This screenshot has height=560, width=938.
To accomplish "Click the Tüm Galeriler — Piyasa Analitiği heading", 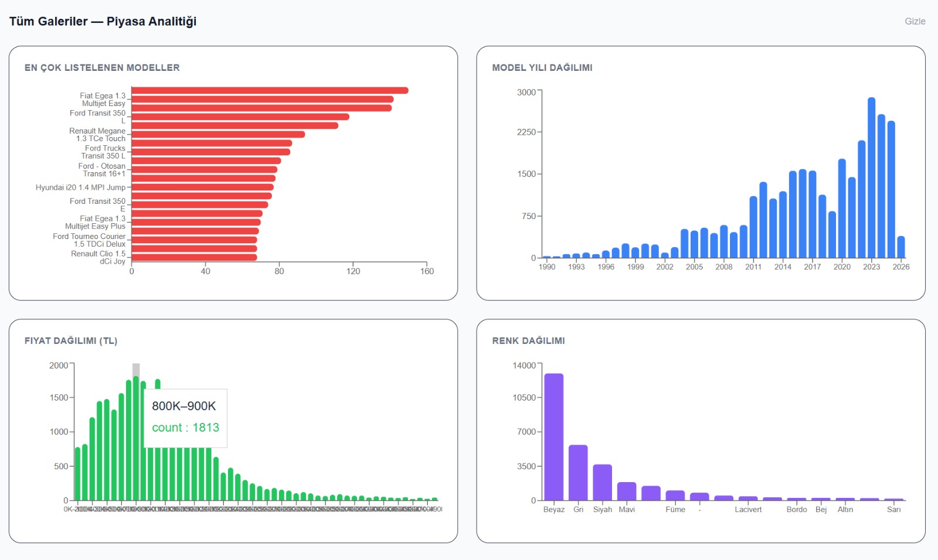I will [103, 21].
